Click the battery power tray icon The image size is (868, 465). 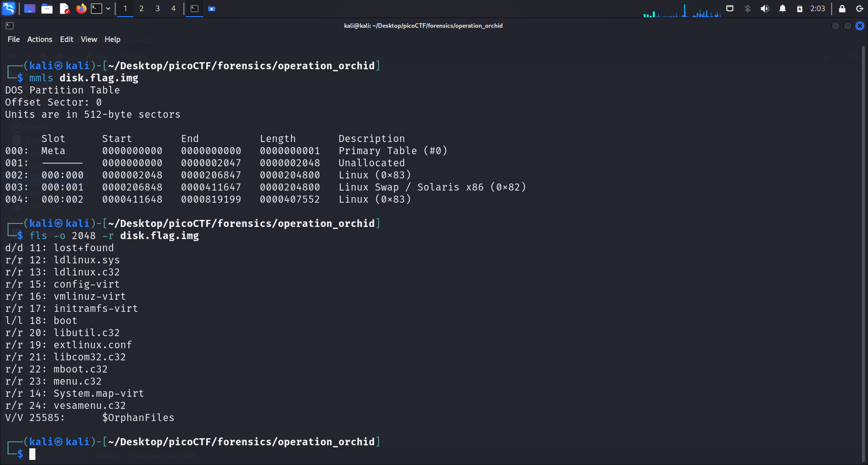click(799, 9)
